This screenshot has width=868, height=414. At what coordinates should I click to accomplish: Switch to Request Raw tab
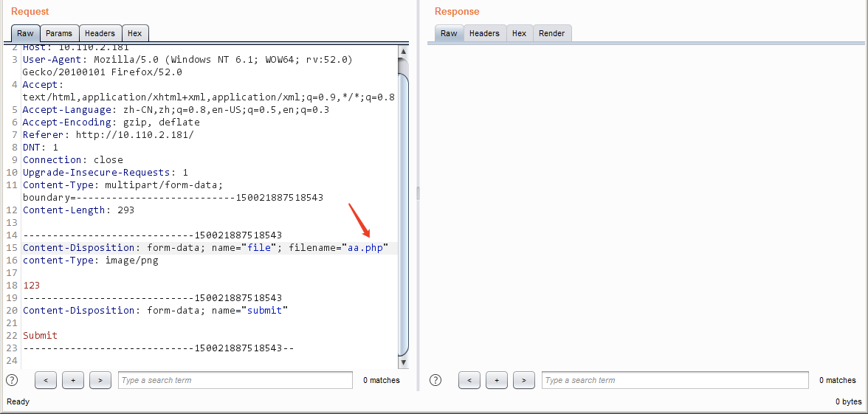25,33
